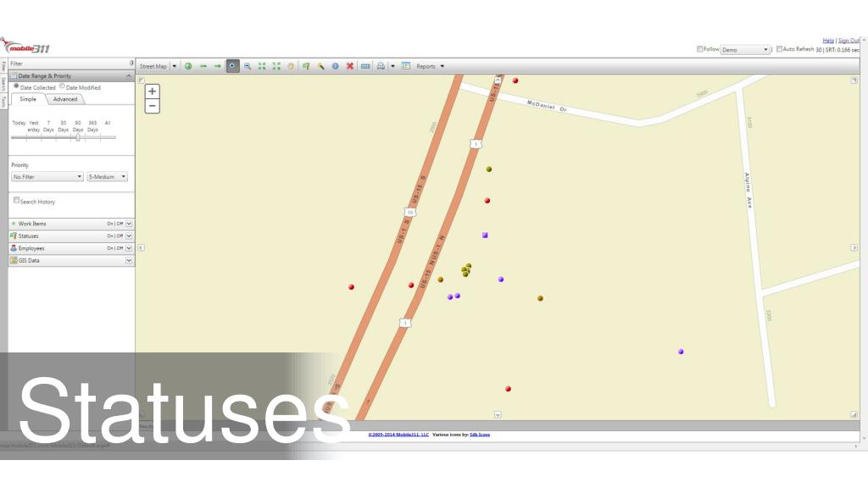This screenshot has height=488, width=868.
Task: Expand the Statuses section chevron
Action: click(129, 236)
